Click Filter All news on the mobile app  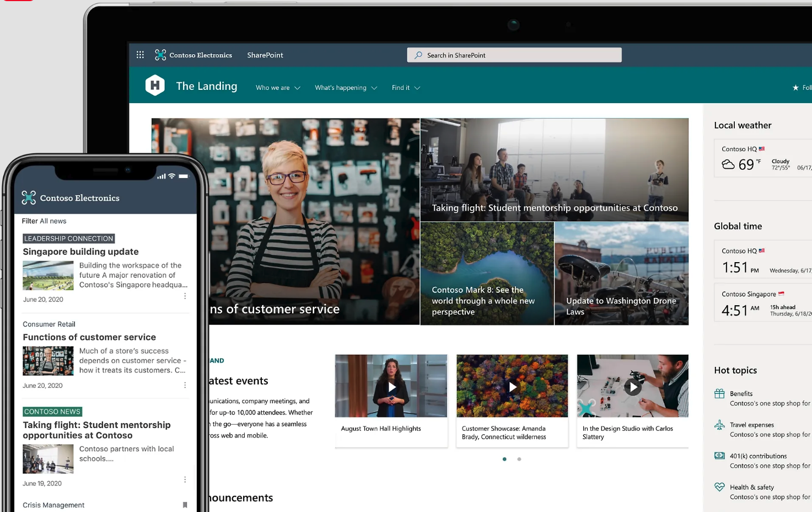(44, 221)
